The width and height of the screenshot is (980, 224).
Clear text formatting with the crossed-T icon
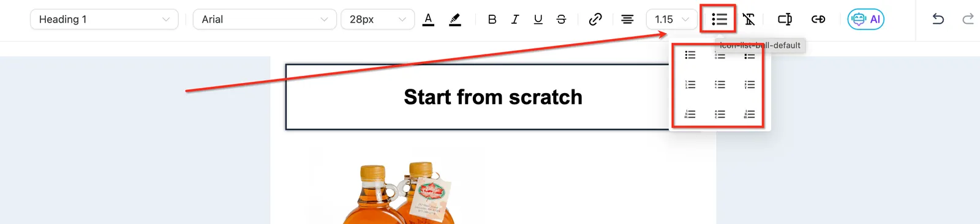click(x=748, y=20)
